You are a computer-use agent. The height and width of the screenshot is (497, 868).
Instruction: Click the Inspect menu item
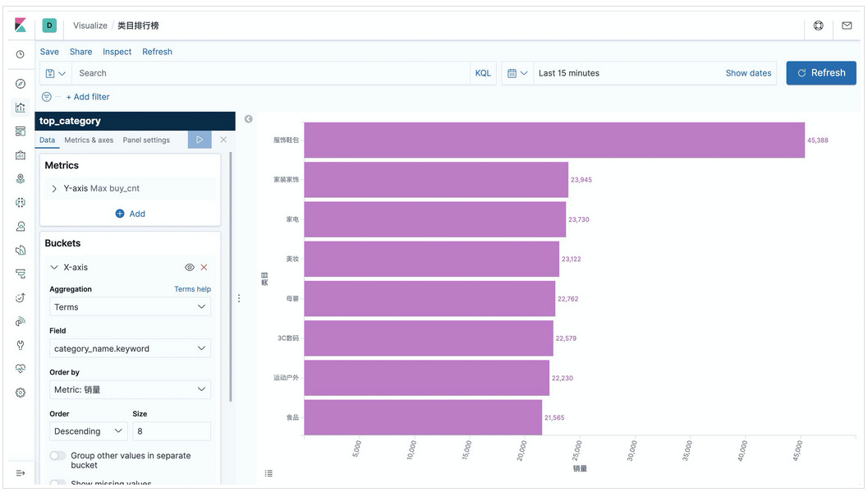[117, 52]
